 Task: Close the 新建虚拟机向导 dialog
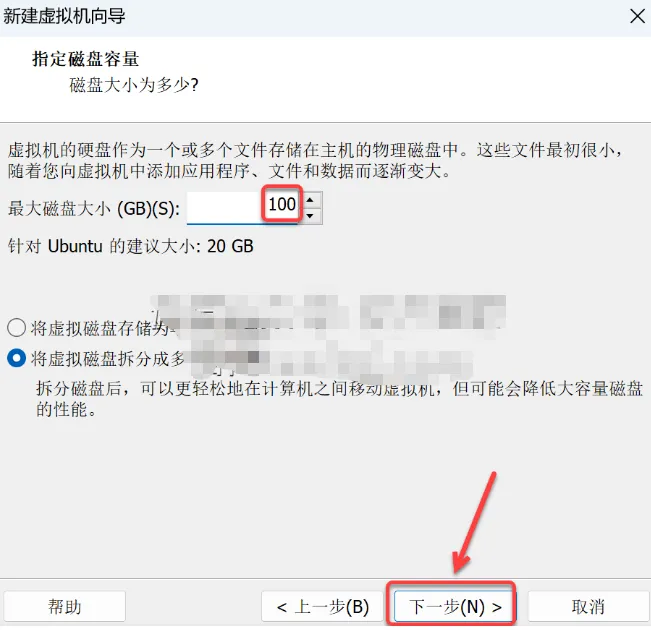637,16
